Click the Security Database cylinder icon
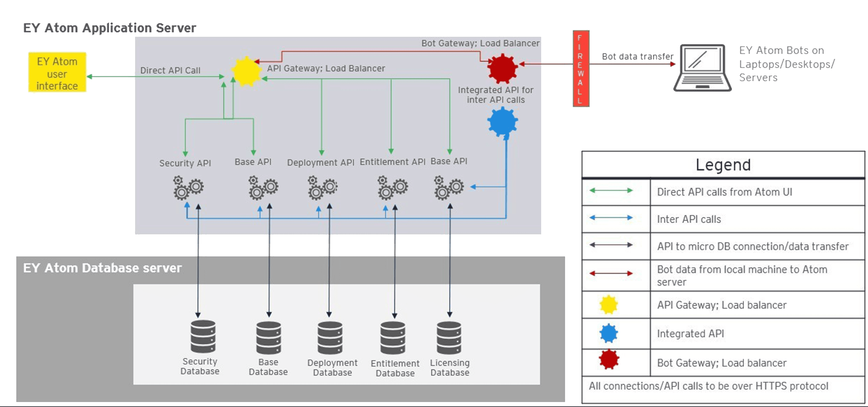868x407 pixels. coord(203,336)
